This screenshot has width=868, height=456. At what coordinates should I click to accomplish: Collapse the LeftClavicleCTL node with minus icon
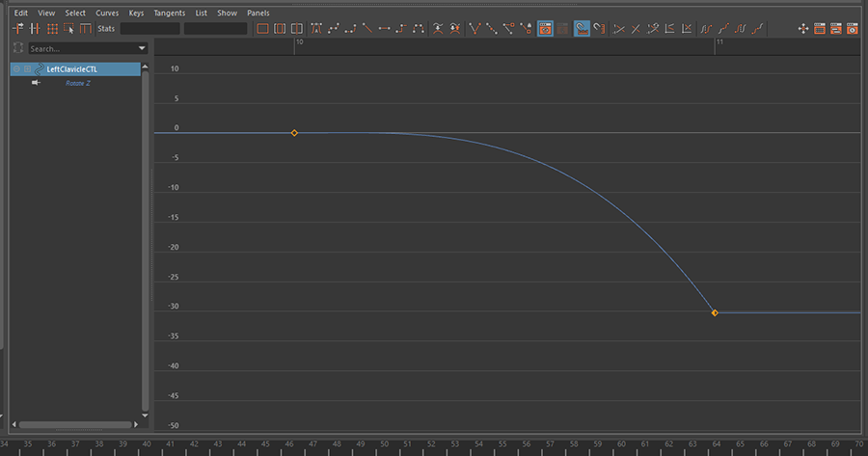16,69
